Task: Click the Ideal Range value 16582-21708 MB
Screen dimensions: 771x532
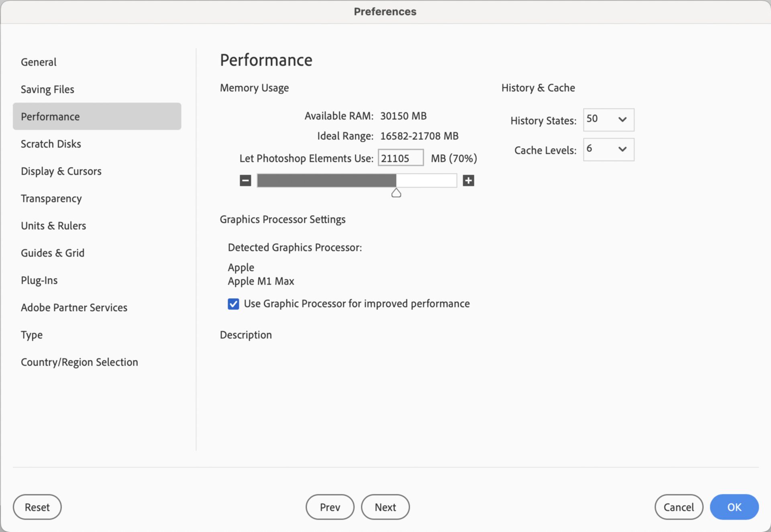Action: coord(419,136)
